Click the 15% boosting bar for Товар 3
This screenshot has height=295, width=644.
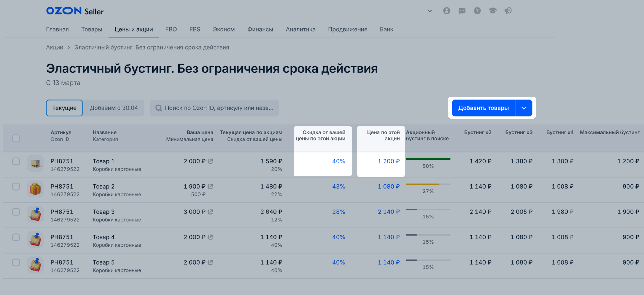[428, 210]
